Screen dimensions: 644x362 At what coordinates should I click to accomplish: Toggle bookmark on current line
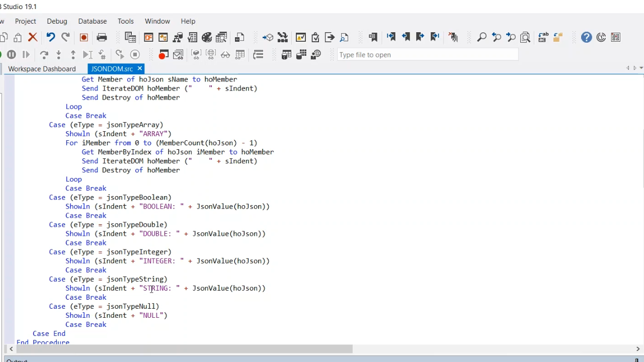pyautogui.click(x=373, y=37)
